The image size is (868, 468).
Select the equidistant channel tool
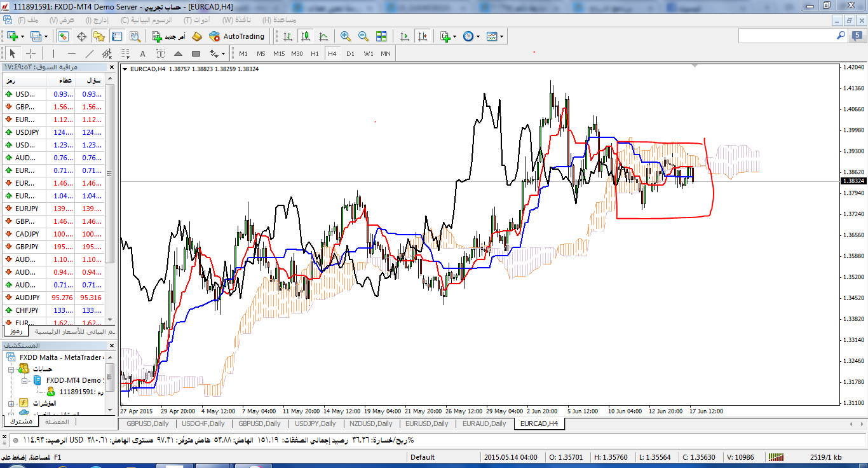[x=107, y=53]
